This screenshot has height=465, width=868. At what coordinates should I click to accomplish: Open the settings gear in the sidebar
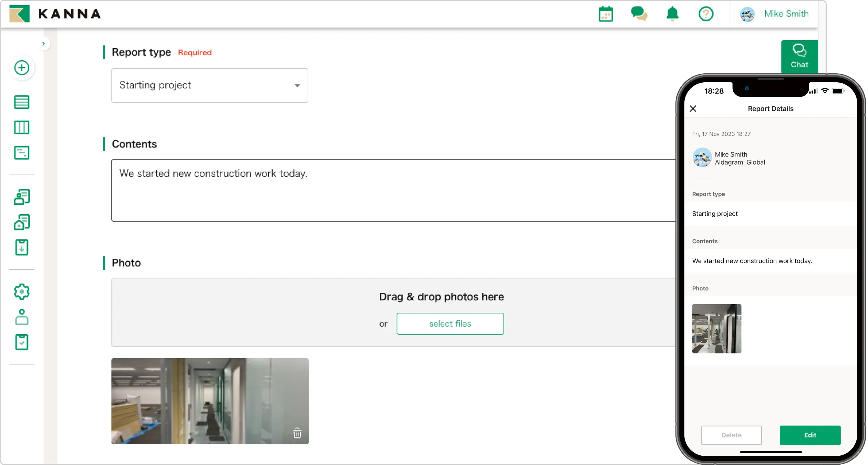[x=22, y=291]
